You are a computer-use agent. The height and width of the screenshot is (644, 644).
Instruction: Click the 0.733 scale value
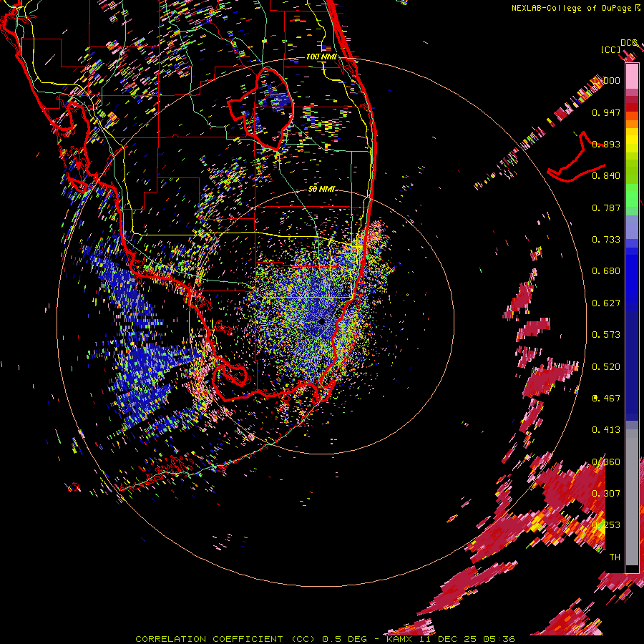(606, 240)
